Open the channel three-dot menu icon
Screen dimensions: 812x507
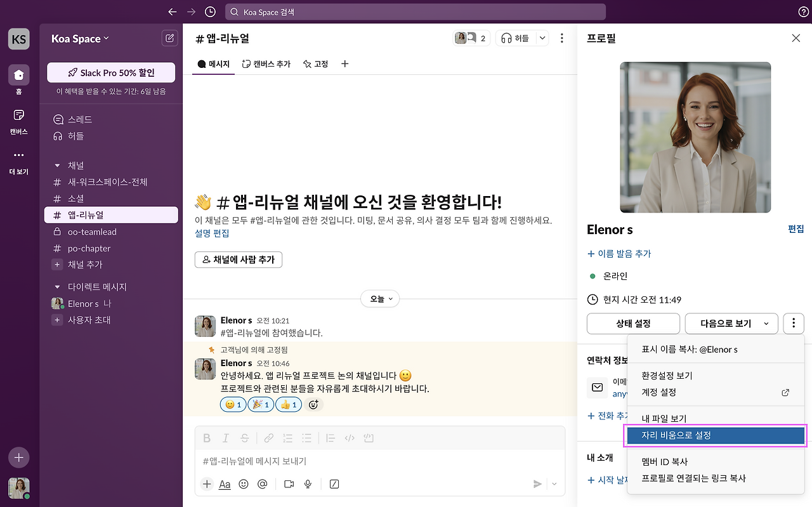click(x=561, y=37)
